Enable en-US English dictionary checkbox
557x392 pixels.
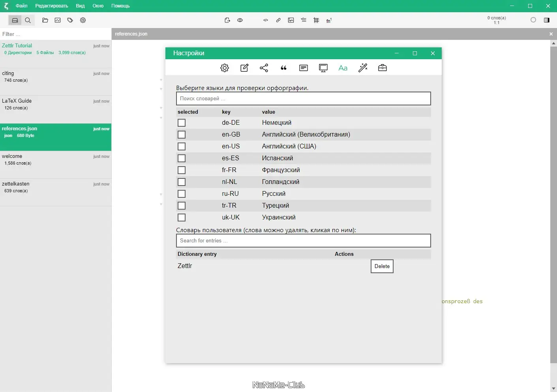click(182, 146)
